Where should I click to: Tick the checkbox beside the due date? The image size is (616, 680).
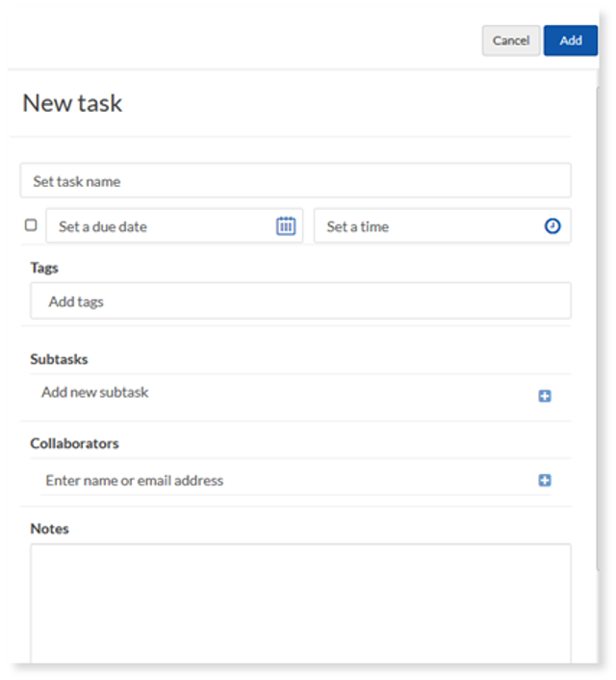click(31, 225)
